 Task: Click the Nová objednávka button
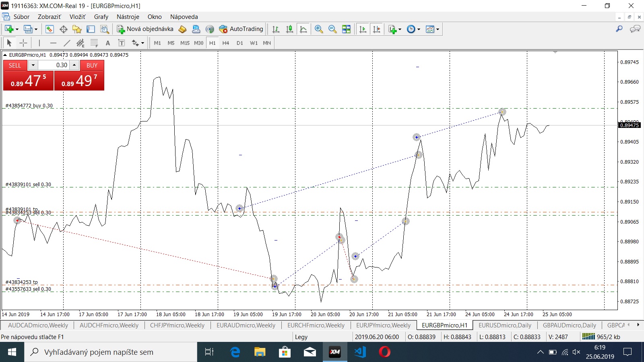click(x=145, y=29)
